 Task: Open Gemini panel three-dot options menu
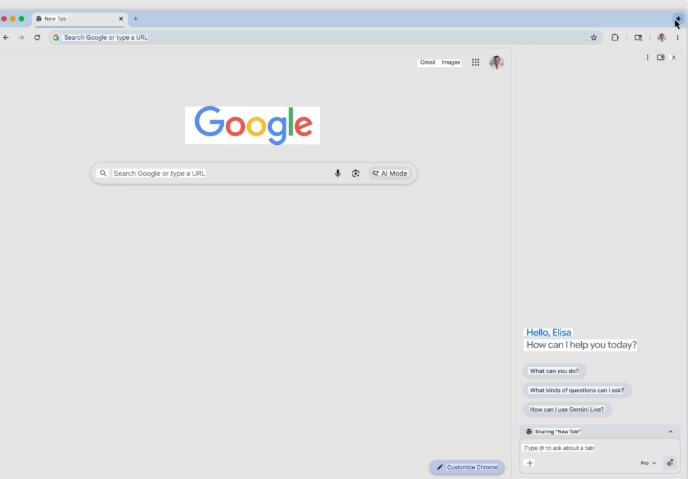point(648,57)
